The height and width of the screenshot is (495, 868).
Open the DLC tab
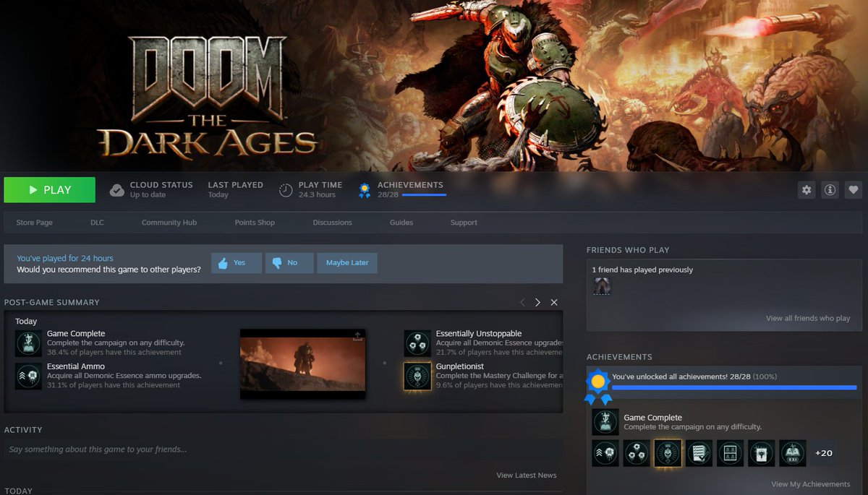(97, 223)
